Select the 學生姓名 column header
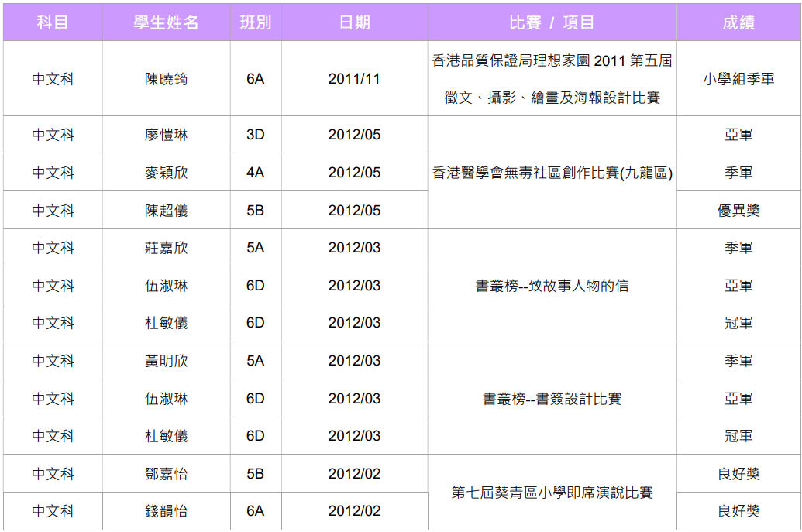This screenshot has height=532, width=802. 166,23
